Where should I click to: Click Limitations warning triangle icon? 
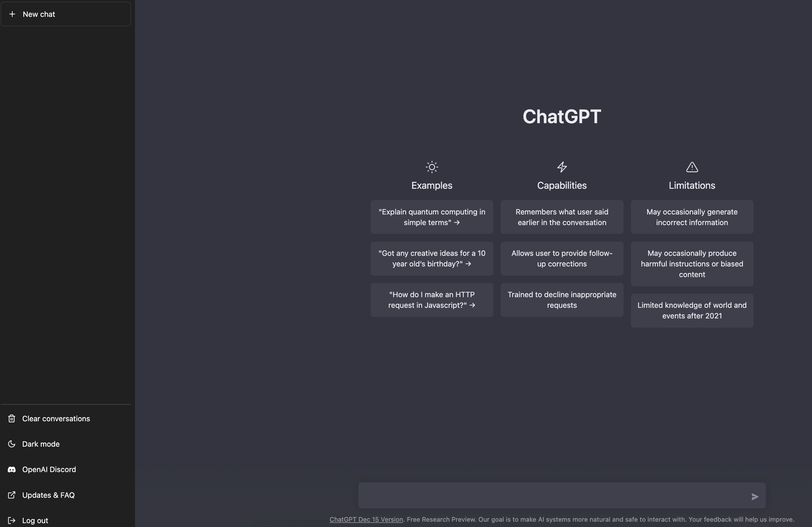tap(692, 167)
